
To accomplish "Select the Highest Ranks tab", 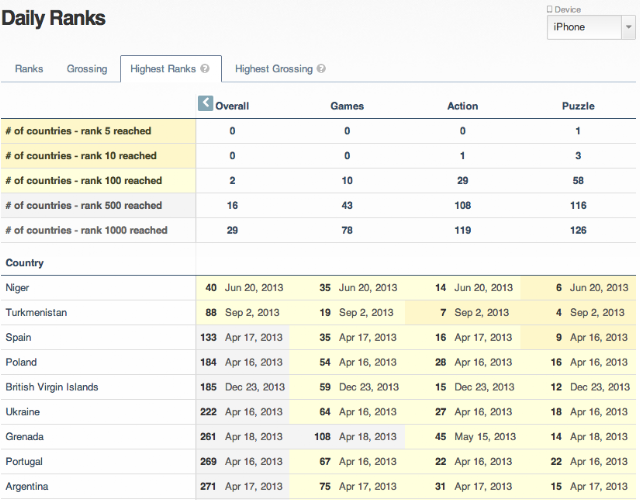I will click(x=171, y=69).
